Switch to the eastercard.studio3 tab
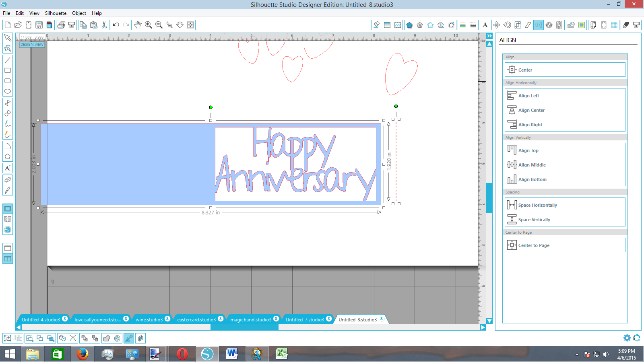This screenshot has height=362, width=644. (x=196, y=319)
